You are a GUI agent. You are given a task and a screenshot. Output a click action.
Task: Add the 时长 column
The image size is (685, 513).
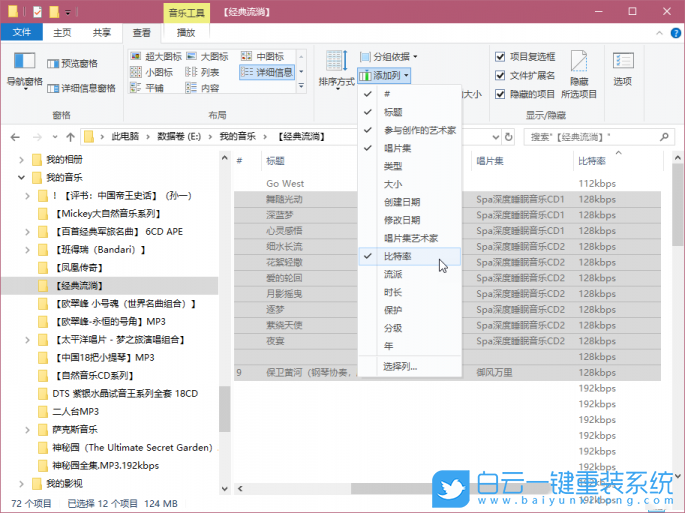pyautogui.click(x=410, y=292)
